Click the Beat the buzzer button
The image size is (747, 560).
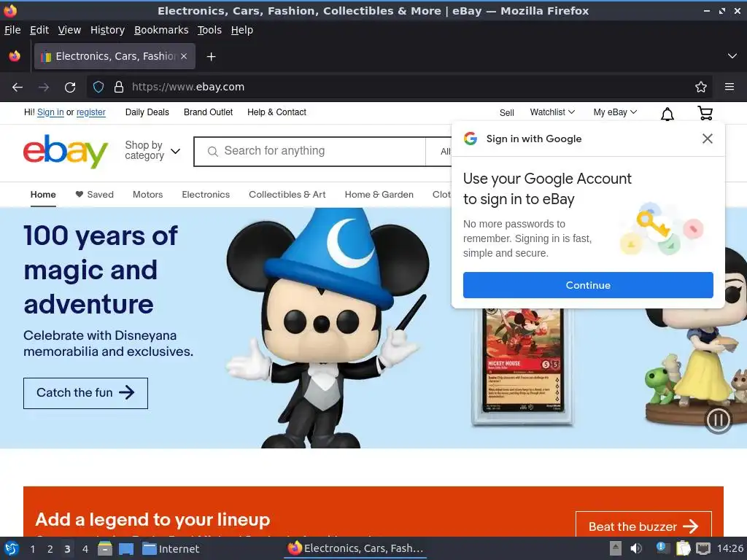pyautogui.click(x=643, y=525)
